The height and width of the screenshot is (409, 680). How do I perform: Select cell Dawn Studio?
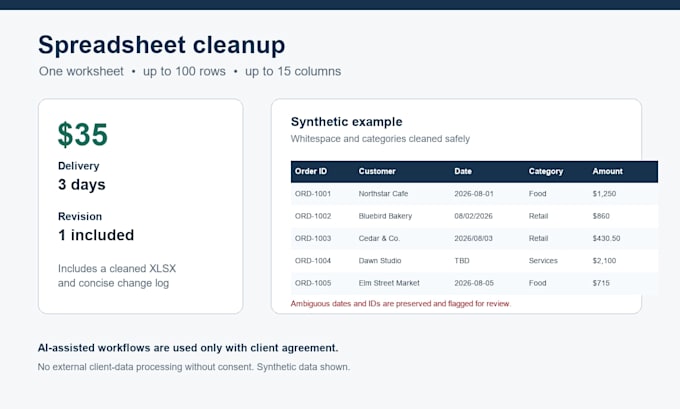(x=380, y=261)
